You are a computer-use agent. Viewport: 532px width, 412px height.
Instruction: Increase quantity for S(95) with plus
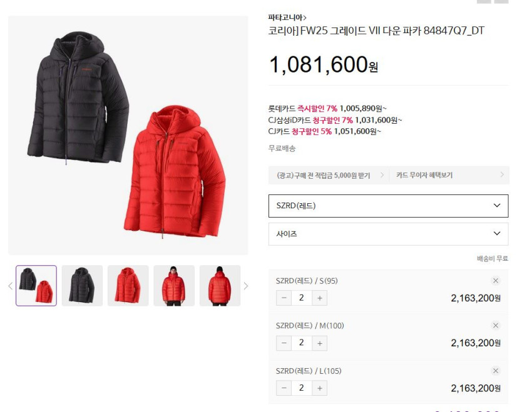pos(320,298)
